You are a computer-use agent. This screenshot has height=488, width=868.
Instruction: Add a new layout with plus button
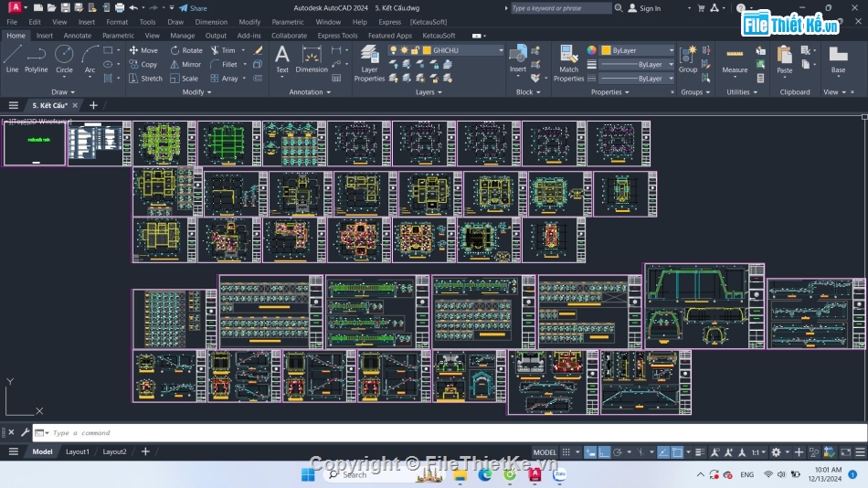pyautogui.click(x=145, y=452)
